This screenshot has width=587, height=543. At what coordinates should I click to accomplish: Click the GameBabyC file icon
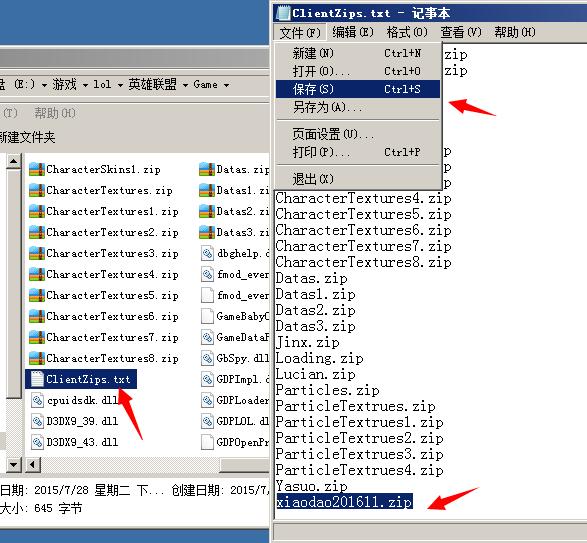tap(207, 316)
